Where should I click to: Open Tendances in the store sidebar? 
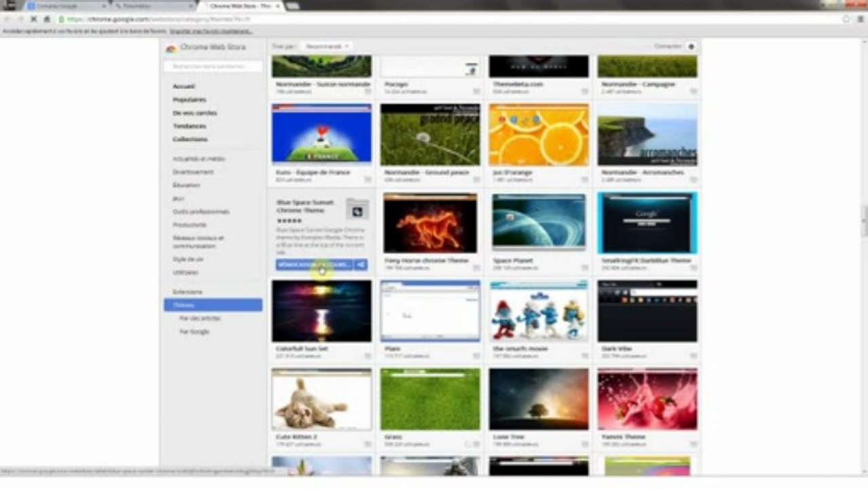189,126
